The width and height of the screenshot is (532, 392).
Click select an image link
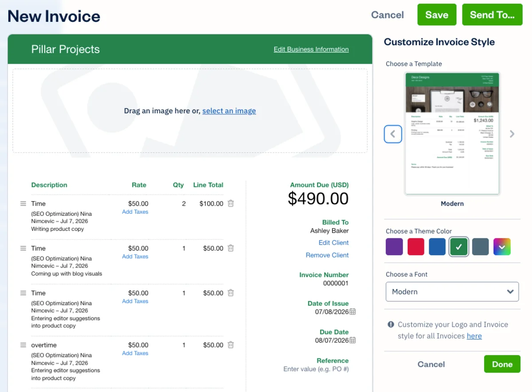pos(229,111)
